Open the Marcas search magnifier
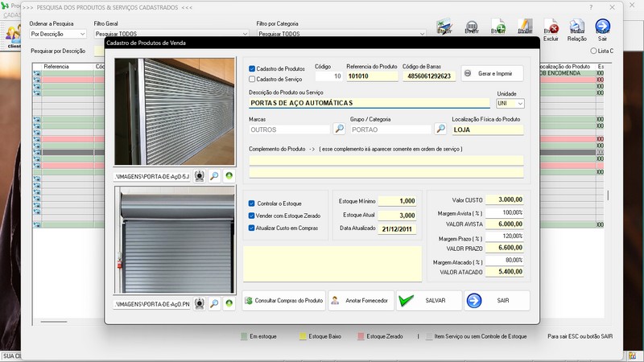This screenshot has width=644, height=362. point(339,129)
